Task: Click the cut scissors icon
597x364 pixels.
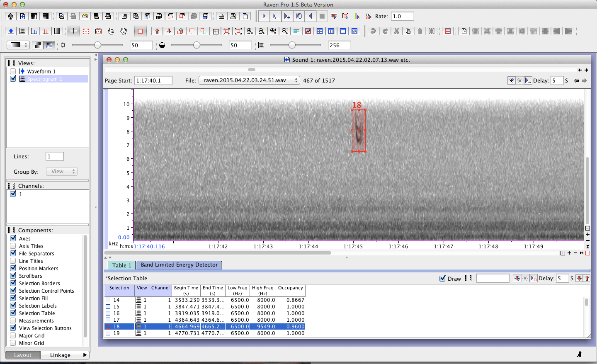Action: coord(396,31)
